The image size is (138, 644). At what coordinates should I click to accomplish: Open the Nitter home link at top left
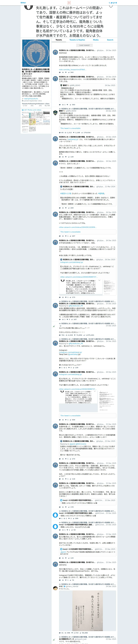[x=23, y=3]
